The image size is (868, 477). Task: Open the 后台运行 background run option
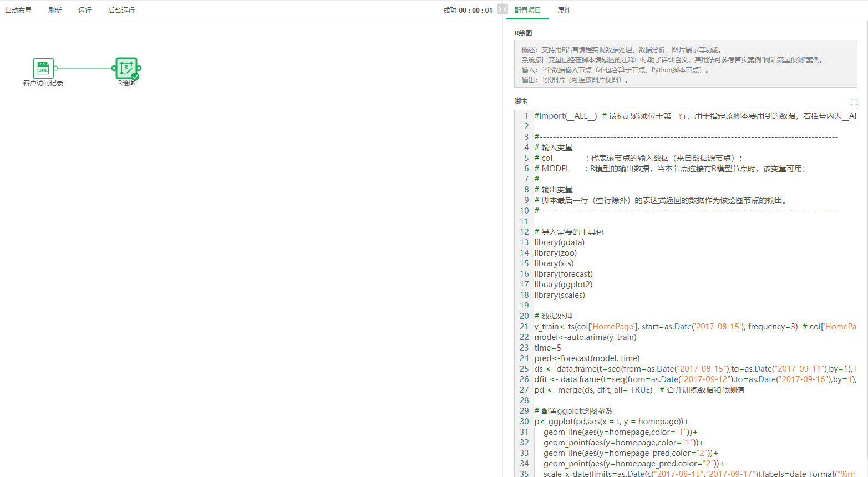120,9
